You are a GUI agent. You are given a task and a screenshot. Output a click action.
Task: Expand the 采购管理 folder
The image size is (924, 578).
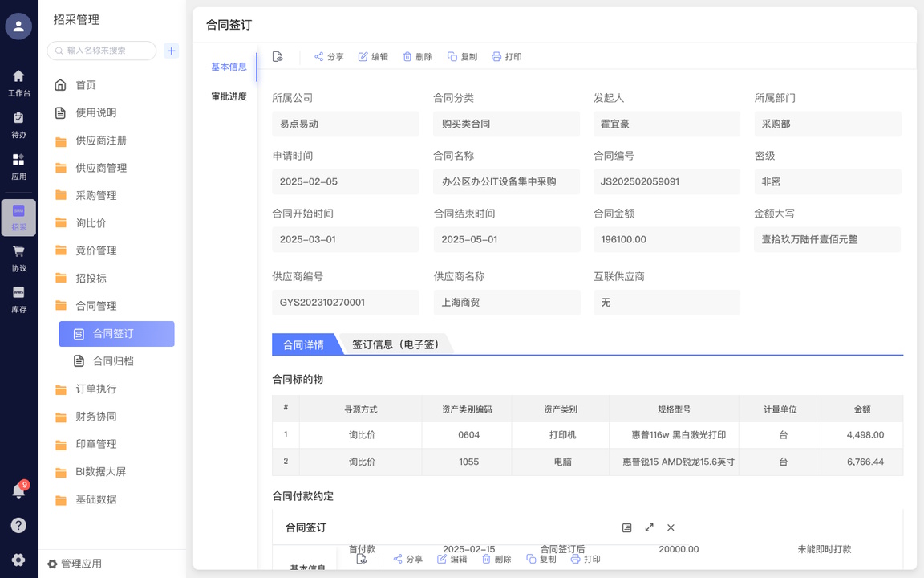pyautogui.click(x=96, y=195)
